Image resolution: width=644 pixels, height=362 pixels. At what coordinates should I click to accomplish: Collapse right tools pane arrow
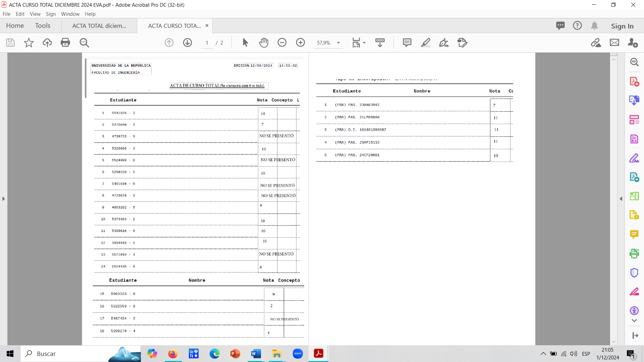click(621, 199)
